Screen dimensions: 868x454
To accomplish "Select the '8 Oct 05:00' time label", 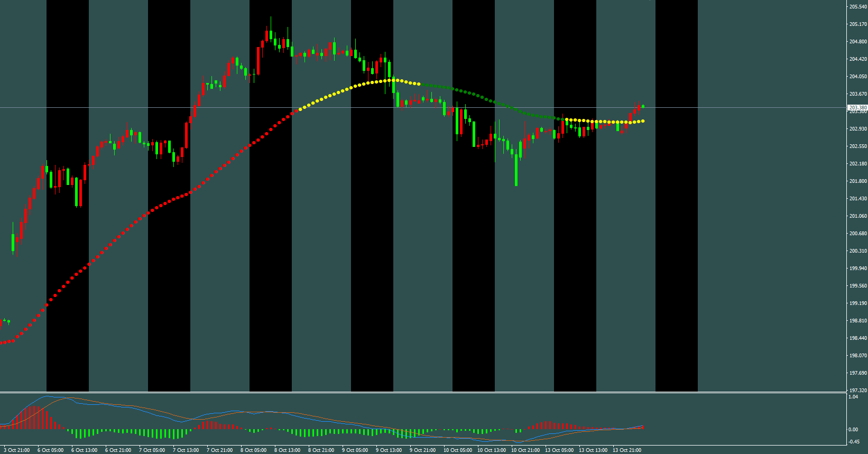I will point(253,450).
